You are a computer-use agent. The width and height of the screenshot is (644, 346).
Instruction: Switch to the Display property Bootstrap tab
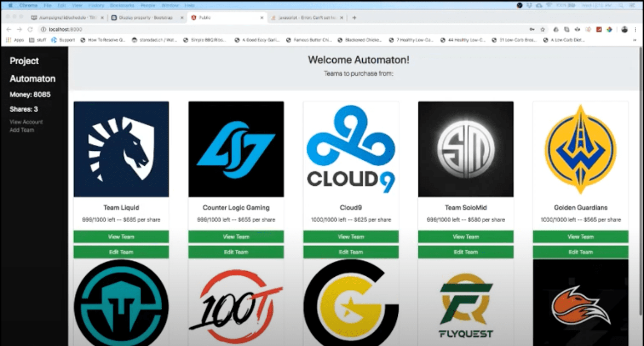point(146,18)
